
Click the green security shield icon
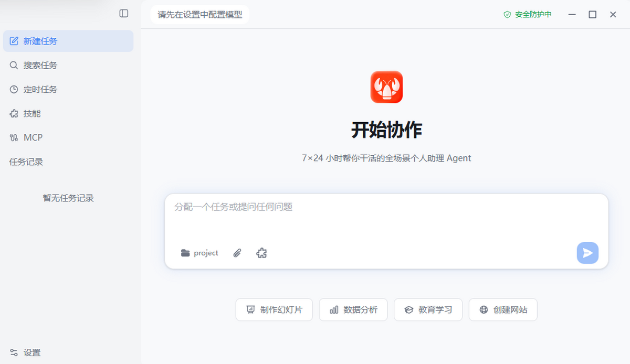[x=507, y=15]
